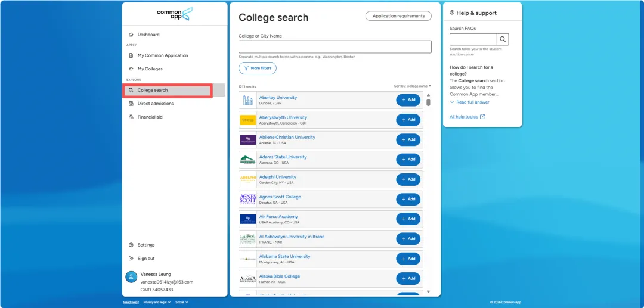Image resolution: width=644 pixels, height=308 pixels.
Task: Open Air Force Academy link
Action: click(x=279, y=216)
